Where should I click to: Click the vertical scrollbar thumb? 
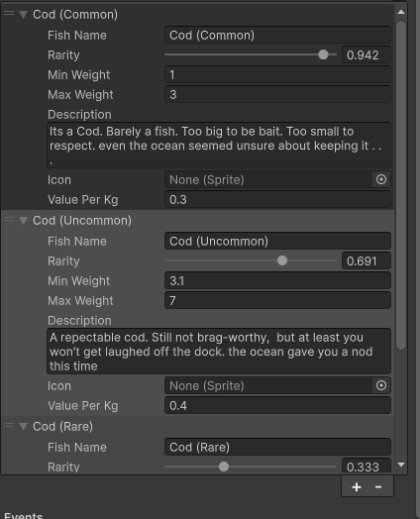[x=401, y=184]
